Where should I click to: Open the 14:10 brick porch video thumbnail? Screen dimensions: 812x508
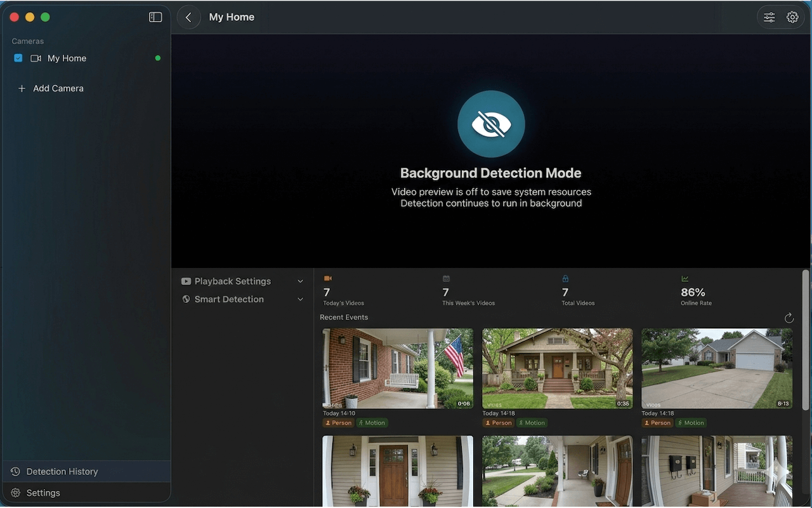click(x=398, y=368)
